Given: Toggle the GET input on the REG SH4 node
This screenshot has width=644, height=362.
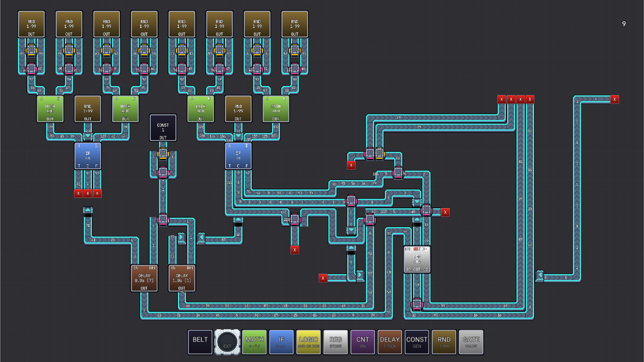Looking at the screenshot, I should (x=425, y=249).
